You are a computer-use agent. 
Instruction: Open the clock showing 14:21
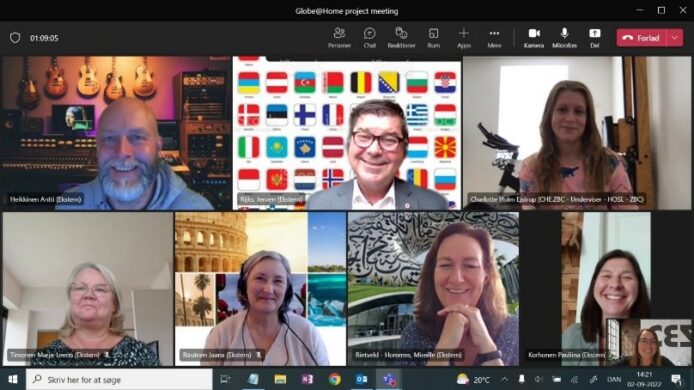644,379
